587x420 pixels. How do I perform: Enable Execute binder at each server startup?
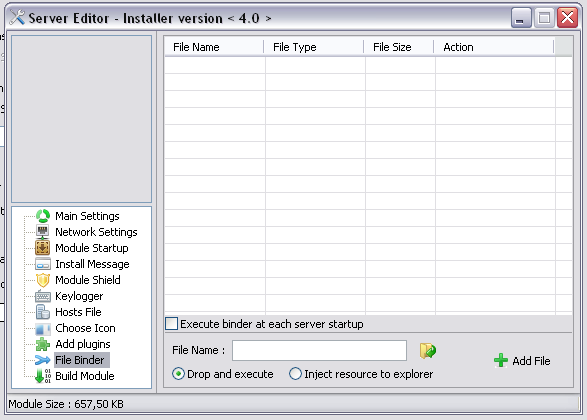171,324
